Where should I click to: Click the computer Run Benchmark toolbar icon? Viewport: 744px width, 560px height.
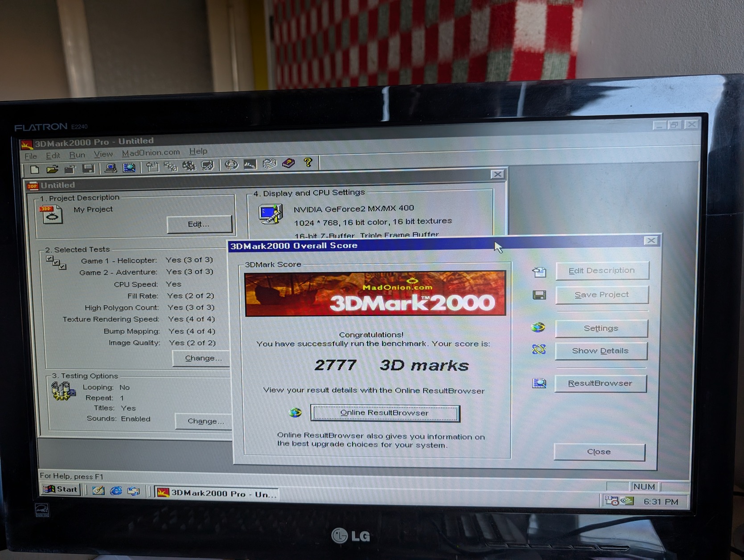coord(111,168)
